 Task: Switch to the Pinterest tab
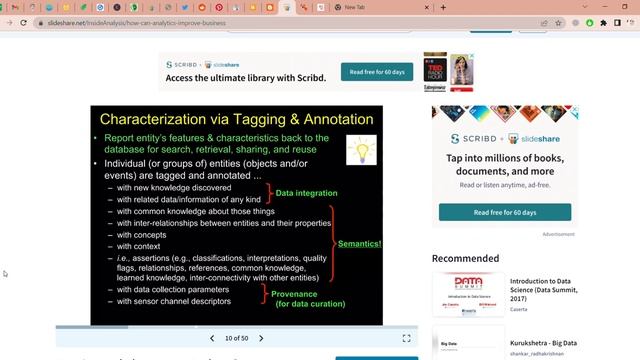click(219, 7)
